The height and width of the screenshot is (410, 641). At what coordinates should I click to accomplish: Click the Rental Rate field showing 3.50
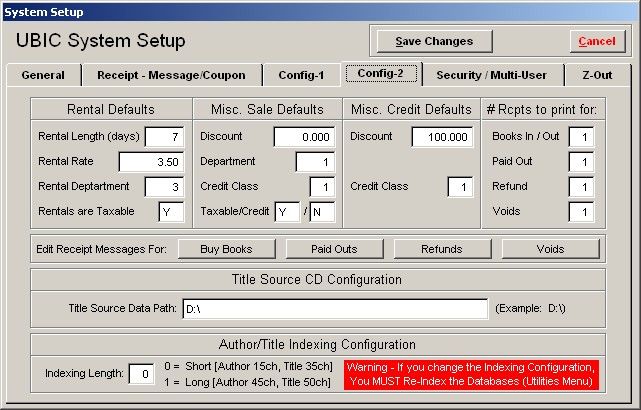pos(151,162)
